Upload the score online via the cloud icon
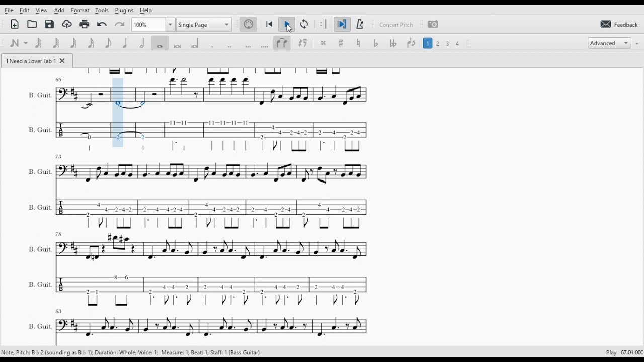This screenshot has height=362, width=644. pos(67,24)
